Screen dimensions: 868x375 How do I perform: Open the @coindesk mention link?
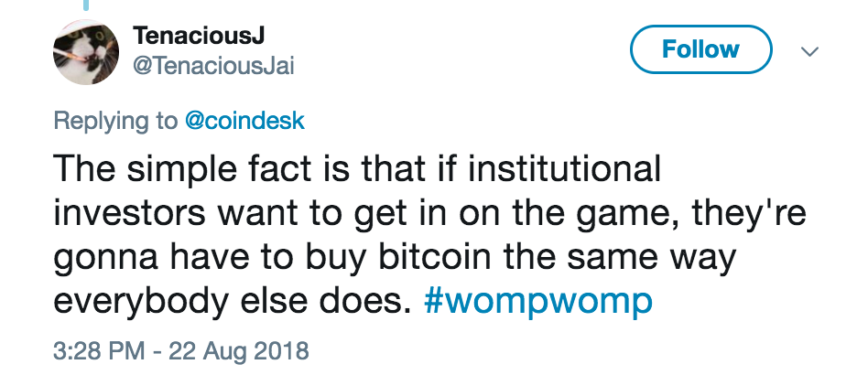[246, 122]
